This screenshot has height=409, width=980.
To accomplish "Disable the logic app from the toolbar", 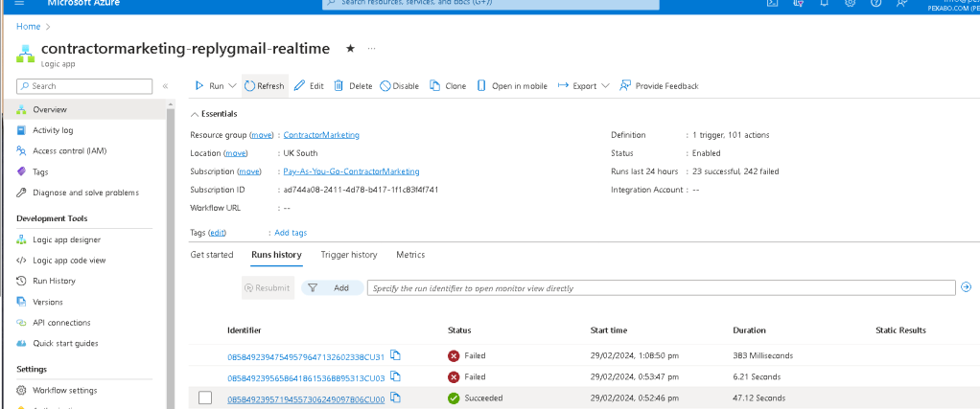I will point(399,86).
